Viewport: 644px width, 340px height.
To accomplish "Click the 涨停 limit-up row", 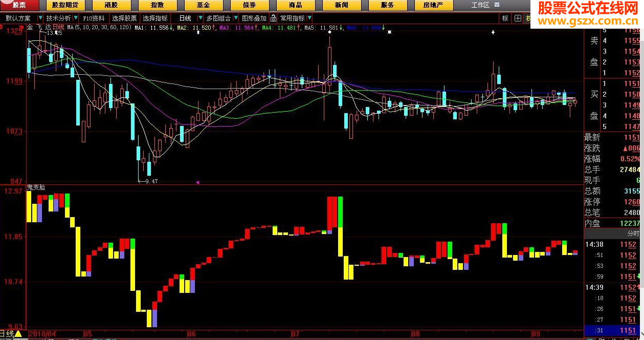I will pos(612,202).
